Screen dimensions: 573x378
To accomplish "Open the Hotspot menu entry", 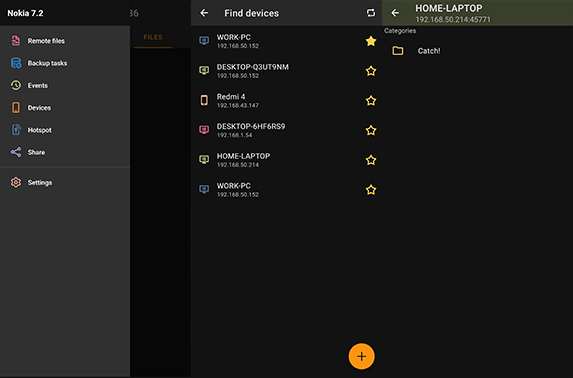I will coord(65,130).
